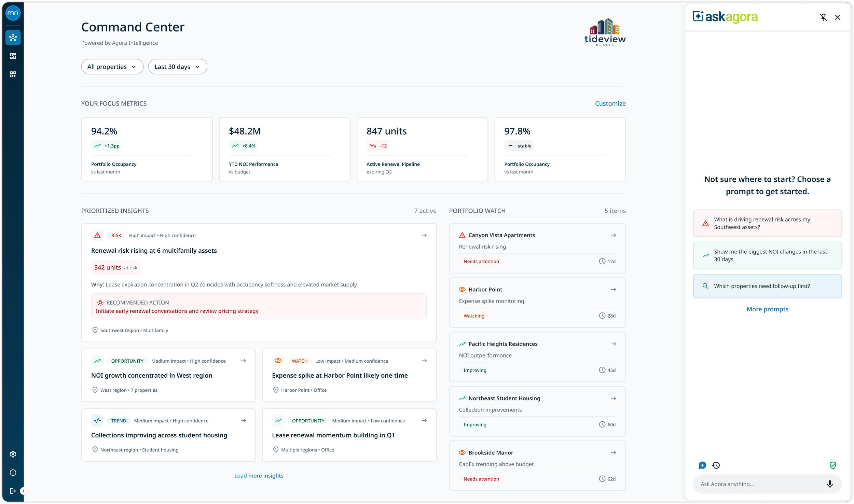854x504 pixels.
Task: Click the microphone icon in Ask Agora input
Action: [830, 484]
